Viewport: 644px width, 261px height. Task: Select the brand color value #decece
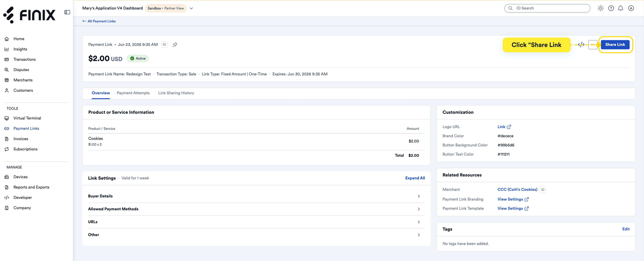tap(505, 136)
